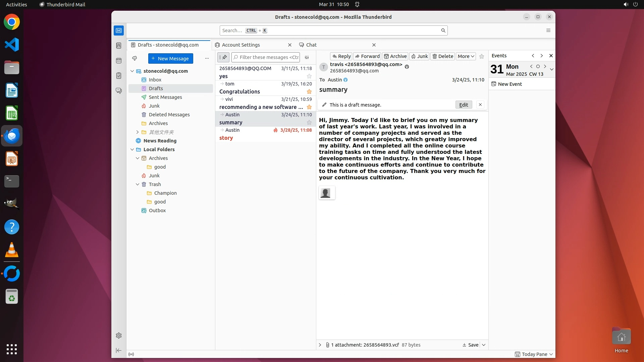Open the Chat space icon in sidebar
644x362 pixels.
(x=119, y=91)
